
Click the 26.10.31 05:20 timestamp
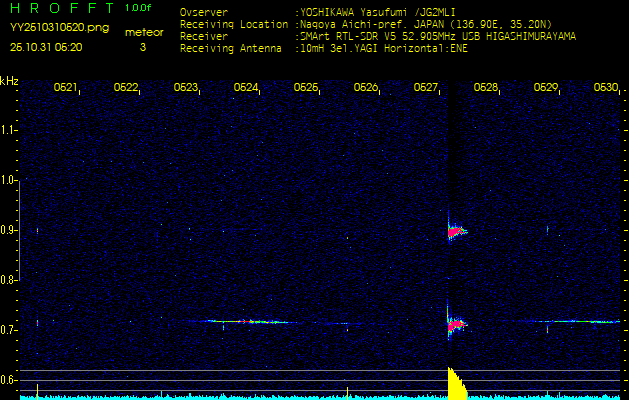click(x=46, y=47)
